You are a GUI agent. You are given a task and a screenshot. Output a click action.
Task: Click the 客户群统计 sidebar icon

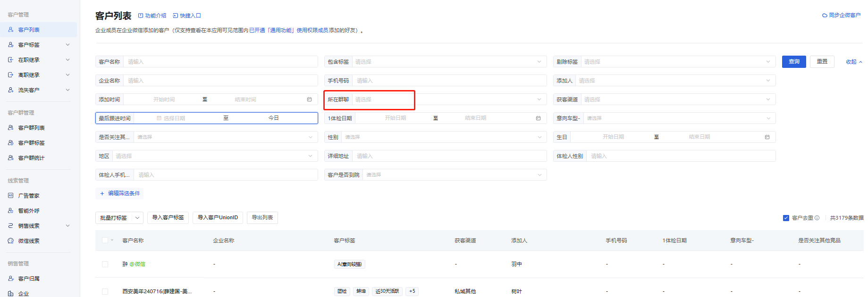coord(11,158)
